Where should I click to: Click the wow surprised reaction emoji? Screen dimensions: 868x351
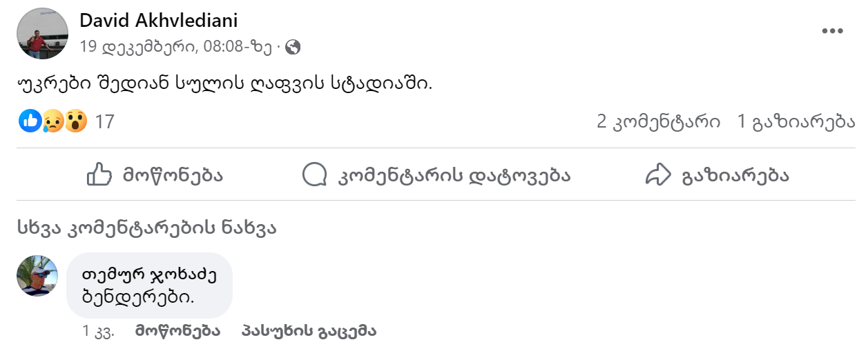point(75,121)
